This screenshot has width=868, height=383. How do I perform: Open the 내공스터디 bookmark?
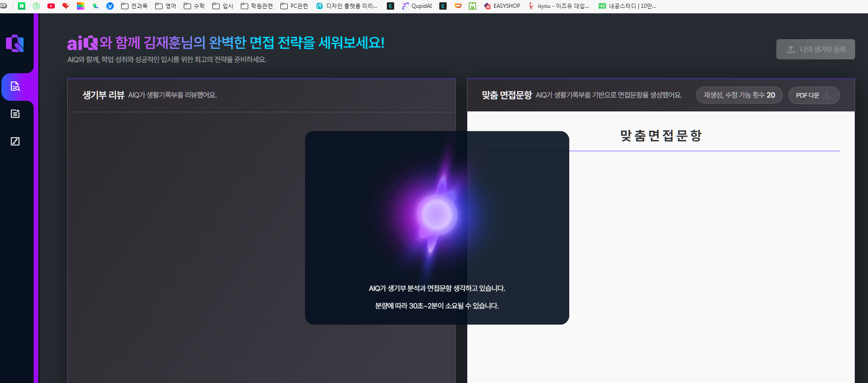pyautogui.click(x=628, y=6)
